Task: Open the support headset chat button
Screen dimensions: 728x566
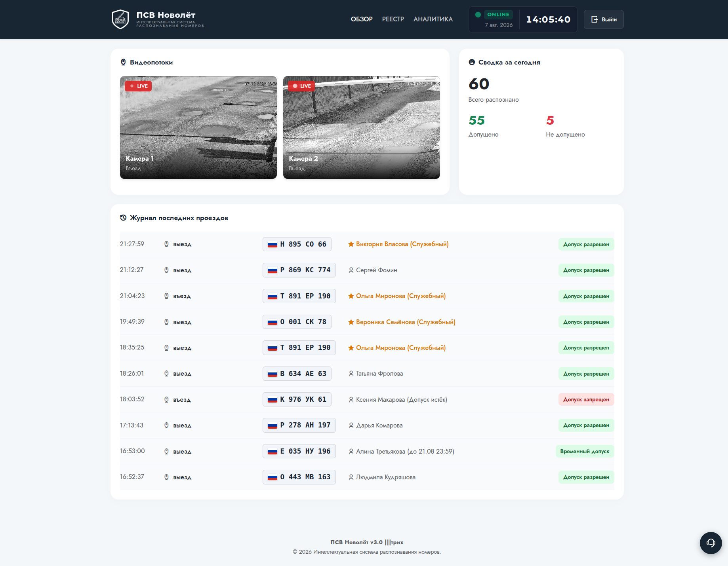Action: tap(711, 543)
